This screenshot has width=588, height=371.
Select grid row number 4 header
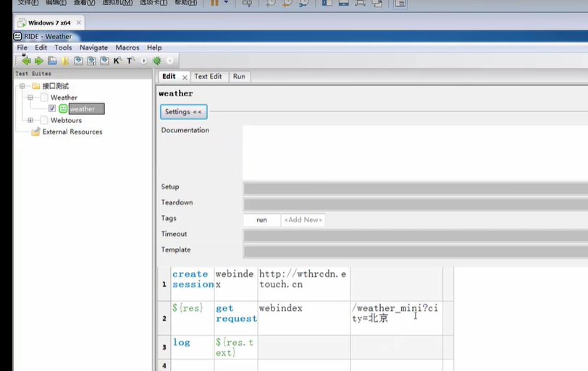point(164,365)
